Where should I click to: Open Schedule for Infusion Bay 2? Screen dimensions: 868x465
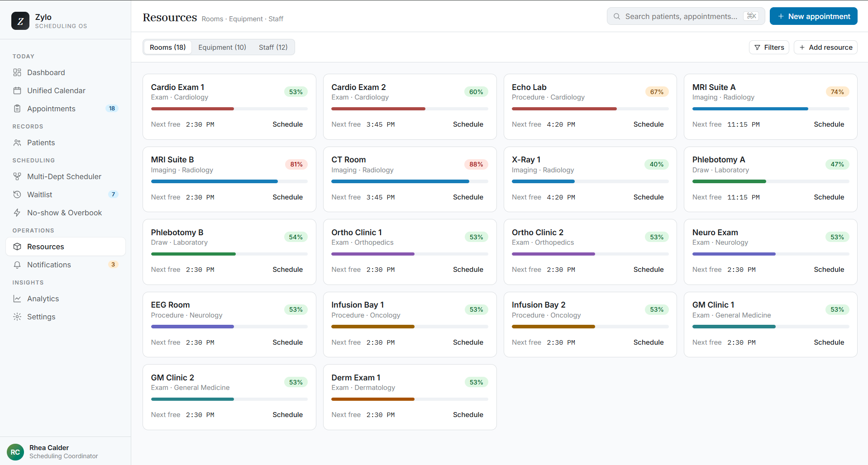(x=649, y=342)
